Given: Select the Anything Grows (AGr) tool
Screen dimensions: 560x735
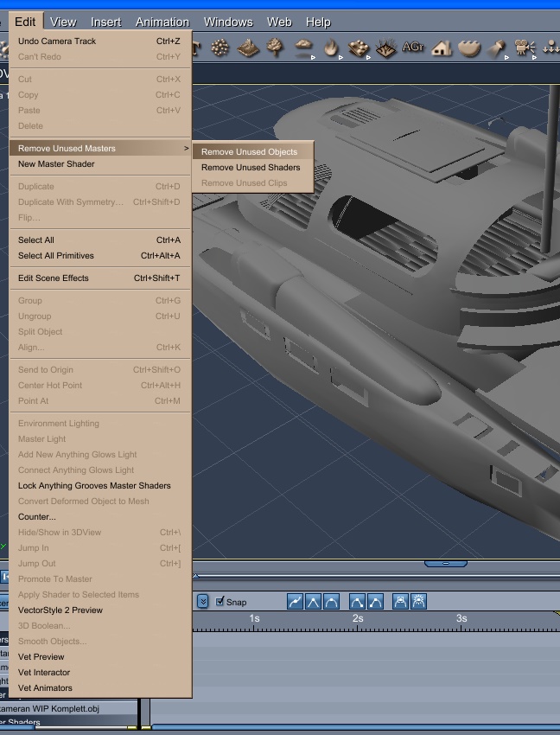Looking at the screenshot, I should click(413, 48).
